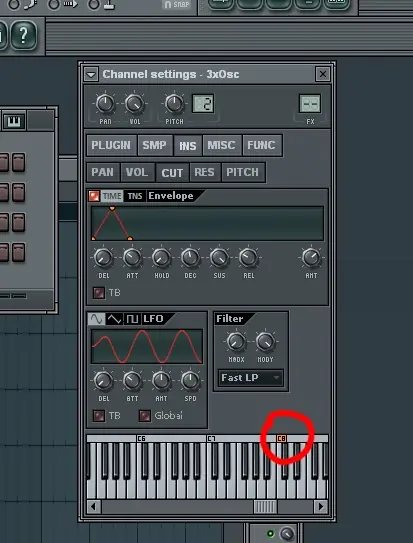The width and height of the screenshot is (413, 543).
Task: Select the VOL envelope target tab
Action: (x=137, y=172)
